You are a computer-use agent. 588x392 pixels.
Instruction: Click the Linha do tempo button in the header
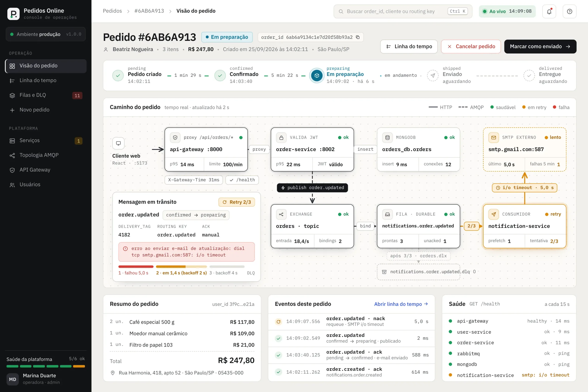coord(409,46)
